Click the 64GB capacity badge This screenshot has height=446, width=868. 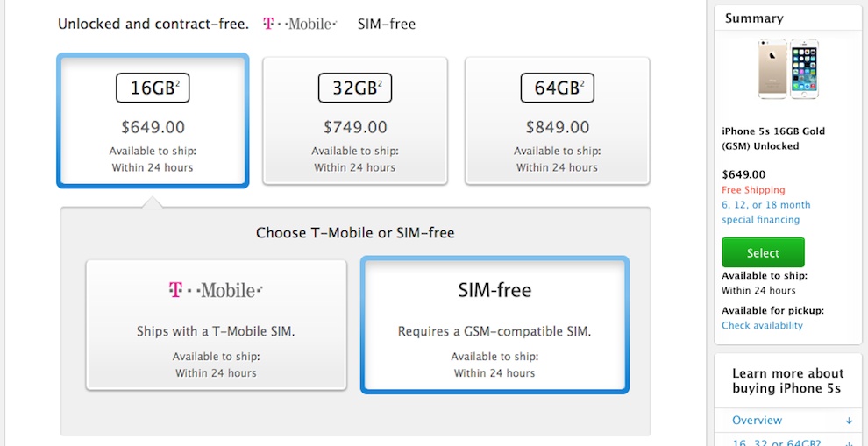pos(558,88)
